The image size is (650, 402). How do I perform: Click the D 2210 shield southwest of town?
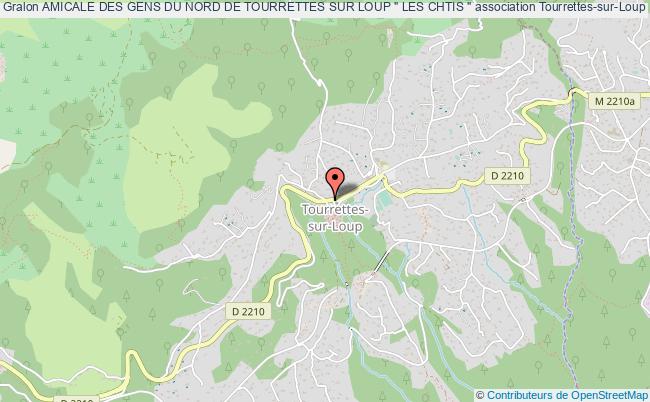tap(248, 311)
